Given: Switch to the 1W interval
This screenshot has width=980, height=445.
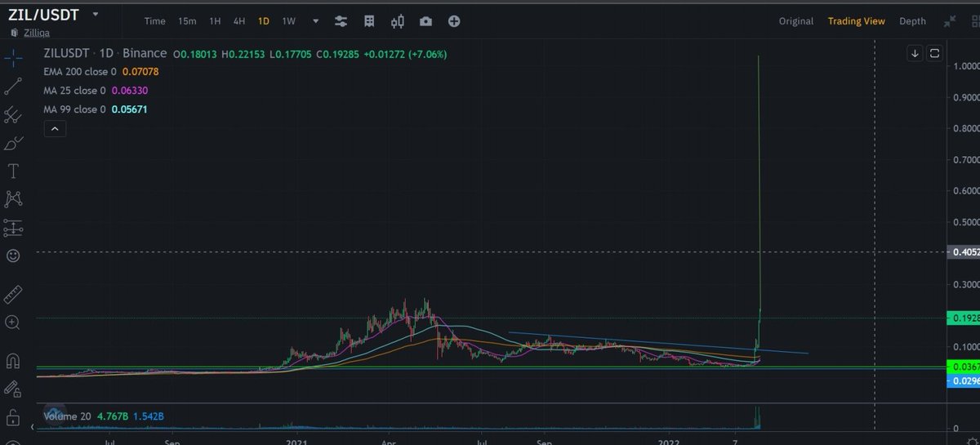Looking at the screenshot, I should (x=289, y=21).
